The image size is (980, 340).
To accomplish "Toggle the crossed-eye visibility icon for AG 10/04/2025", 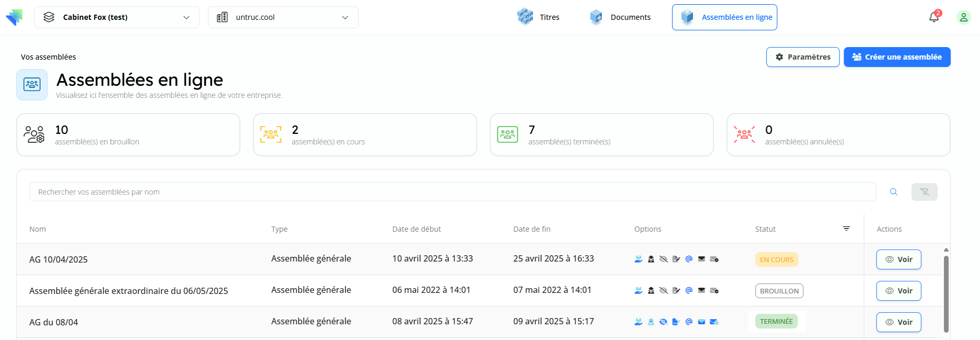I will (x=664, y=259).
